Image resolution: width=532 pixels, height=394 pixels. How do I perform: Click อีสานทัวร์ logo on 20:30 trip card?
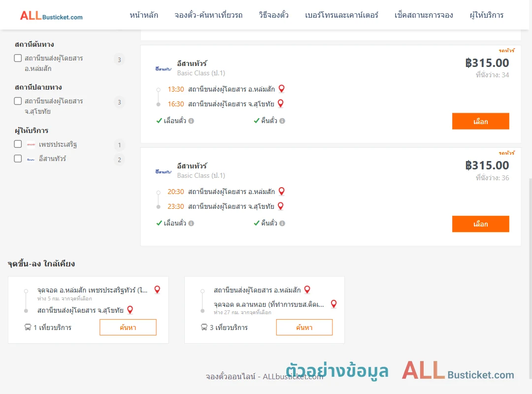pyautogui.click(x=163, y=172)
